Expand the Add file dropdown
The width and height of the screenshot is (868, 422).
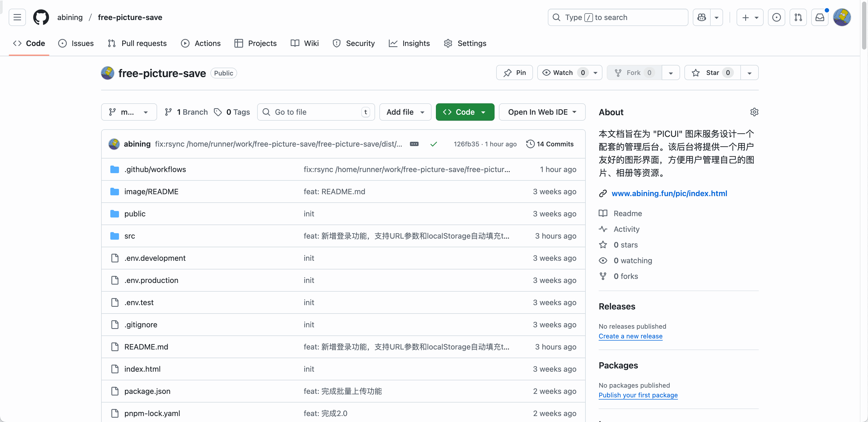click(x=405, y=112)
